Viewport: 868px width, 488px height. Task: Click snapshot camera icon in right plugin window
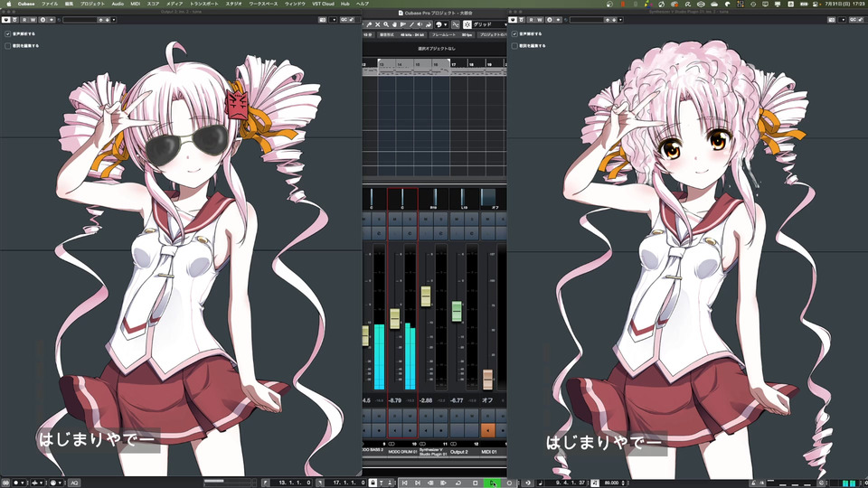(x=832, y=20)
